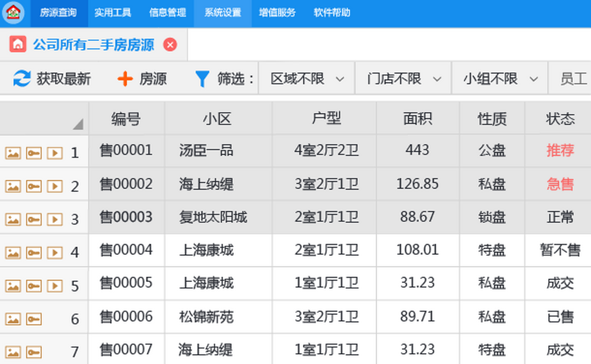Open the 门店不限 dropdown

pyautogui.click(x=403, y=79)
